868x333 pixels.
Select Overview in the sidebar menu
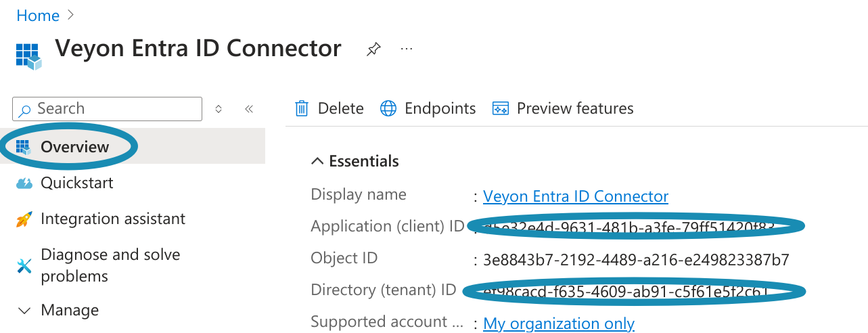tap(74, 147)
